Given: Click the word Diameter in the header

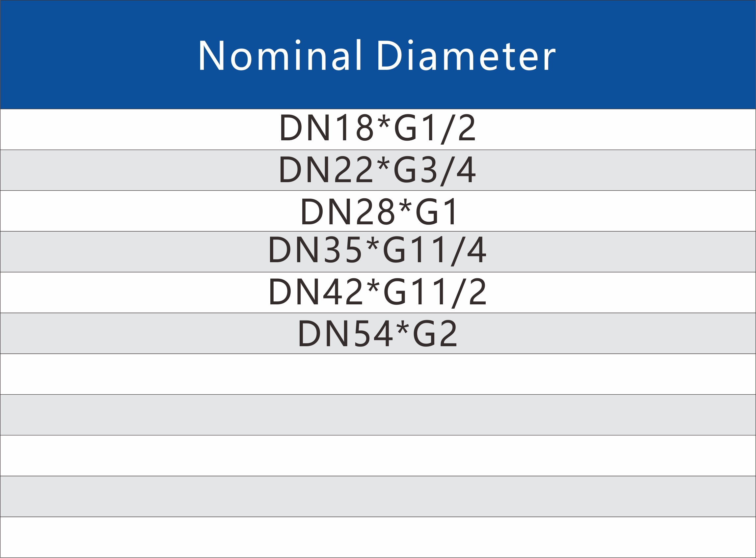Looking at the screenshot, I should pos(466,55).
